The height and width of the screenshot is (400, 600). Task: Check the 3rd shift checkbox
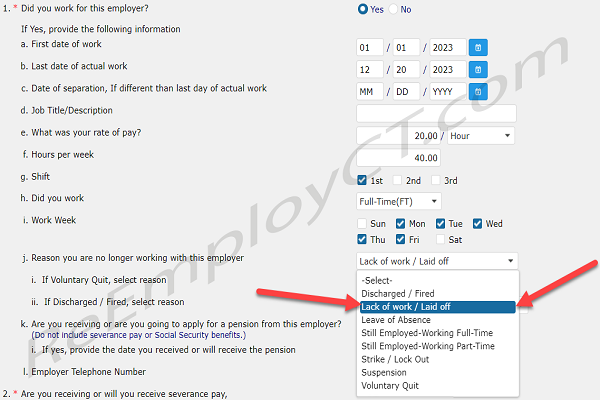tap(435, 180)
